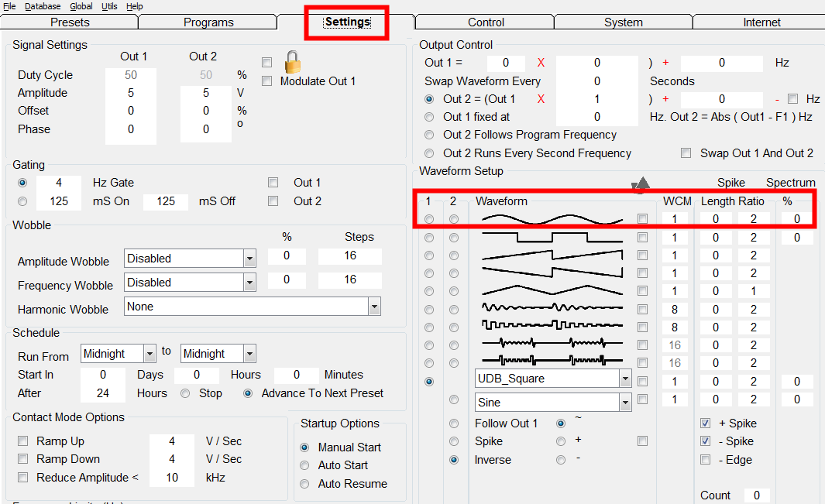Enable gating for Out 2
The image size is (825, 504).
coord(273,201)
